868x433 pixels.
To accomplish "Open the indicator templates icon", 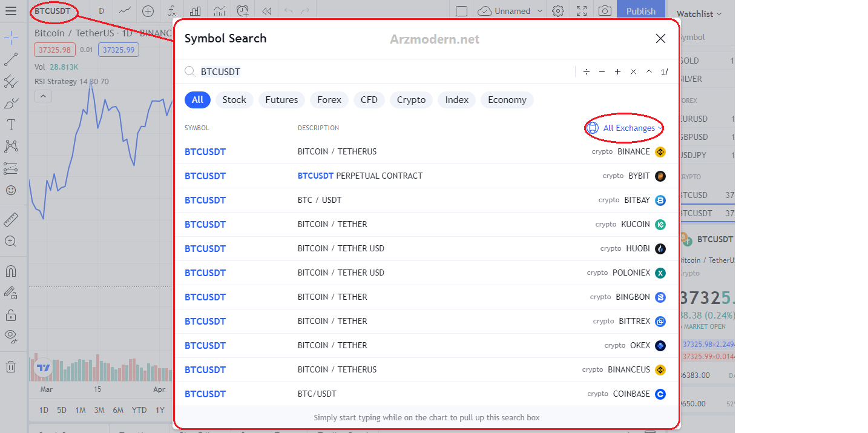I will tap(219, 11).
